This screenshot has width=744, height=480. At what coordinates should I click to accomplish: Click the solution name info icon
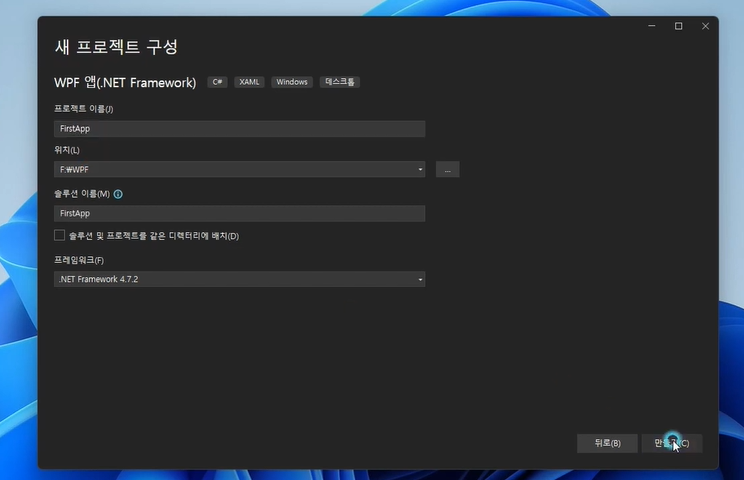[x=118, y=194]
